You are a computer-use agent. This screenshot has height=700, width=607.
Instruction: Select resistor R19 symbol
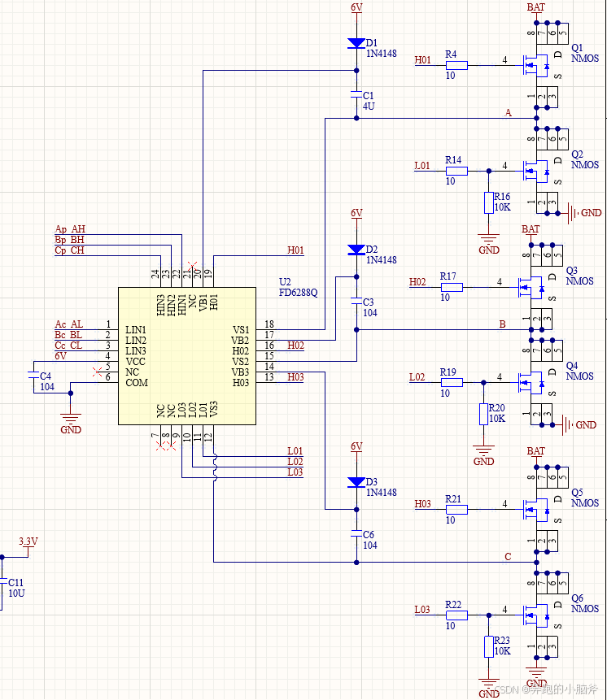click(452, 383)
